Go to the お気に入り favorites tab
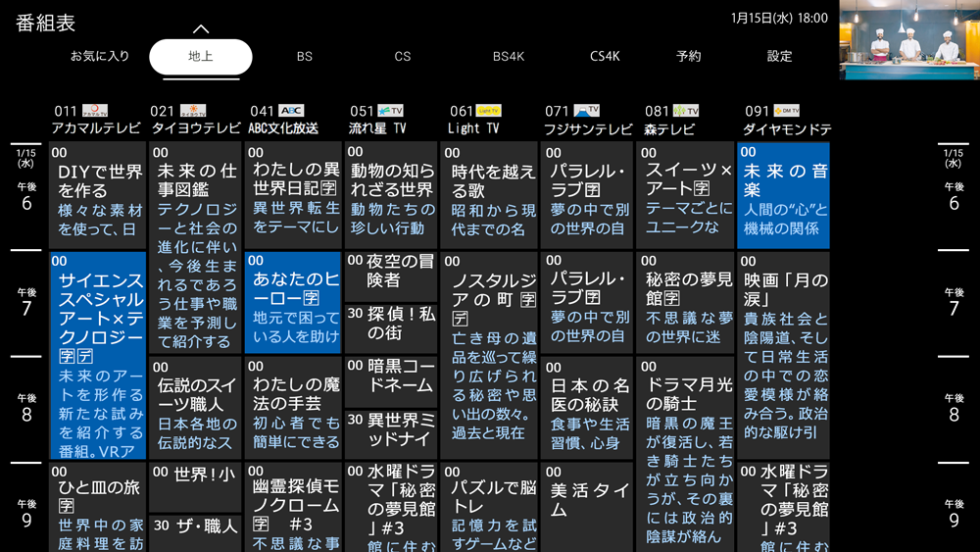This screenshot has width=980, height=552. [x=100, y=57]
